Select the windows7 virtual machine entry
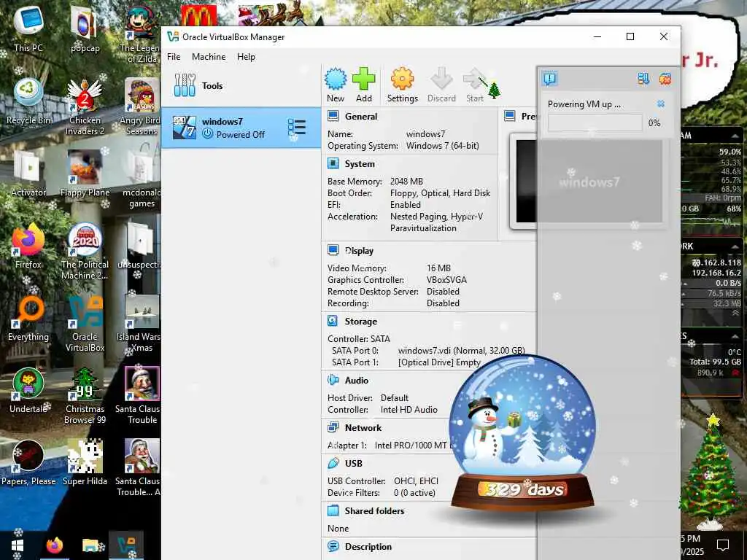The image size is (747, 560). (x=241, y=128)
